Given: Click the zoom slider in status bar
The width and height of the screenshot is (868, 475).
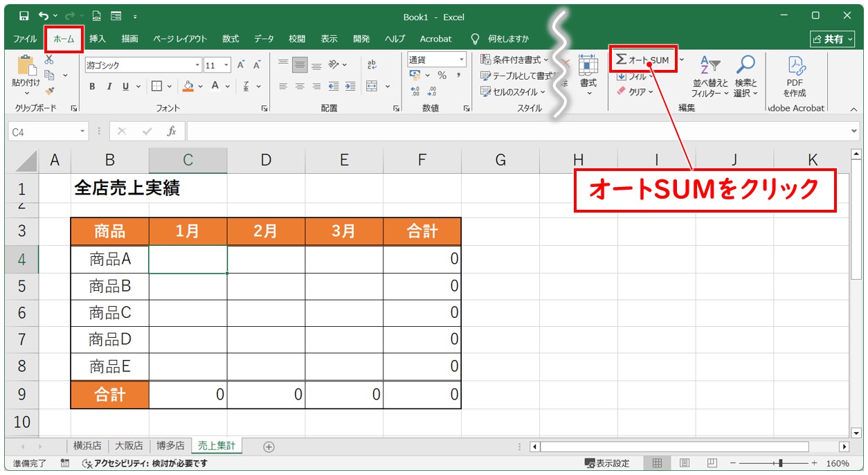Looking at the screenshot, I should (780, 463).
